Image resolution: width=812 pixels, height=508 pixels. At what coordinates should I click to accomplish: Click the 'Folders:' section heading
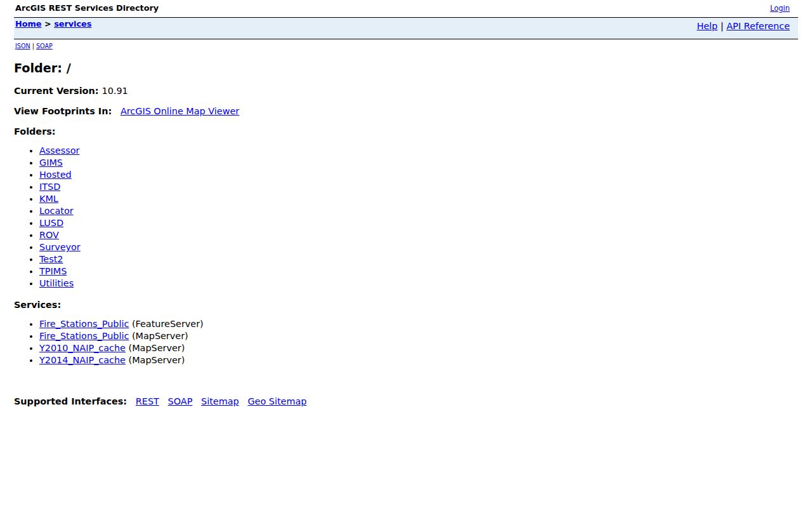tap(35, 131)
